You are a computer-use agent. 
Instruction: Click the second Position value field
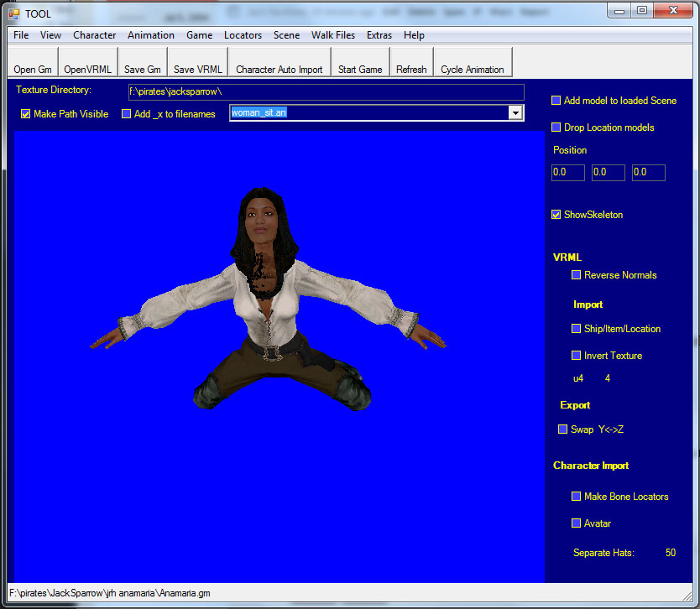click(x=608, y=172)
